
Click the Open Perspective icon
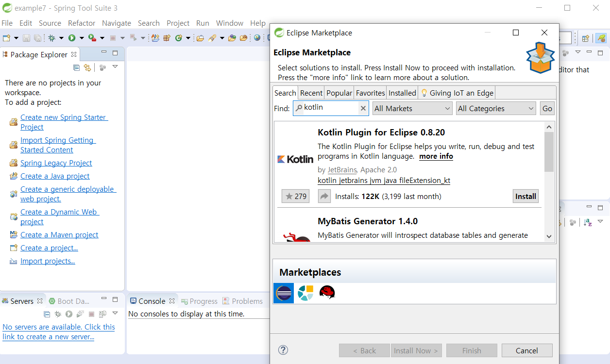click(x=585, y=38)
